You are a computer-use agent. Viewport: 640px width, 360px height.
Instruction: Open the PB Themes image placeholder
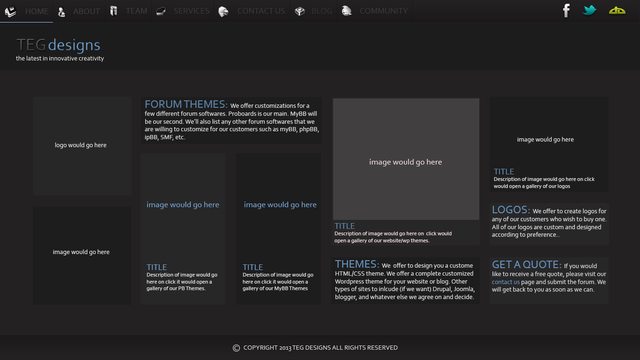click(x=183, y=205)
